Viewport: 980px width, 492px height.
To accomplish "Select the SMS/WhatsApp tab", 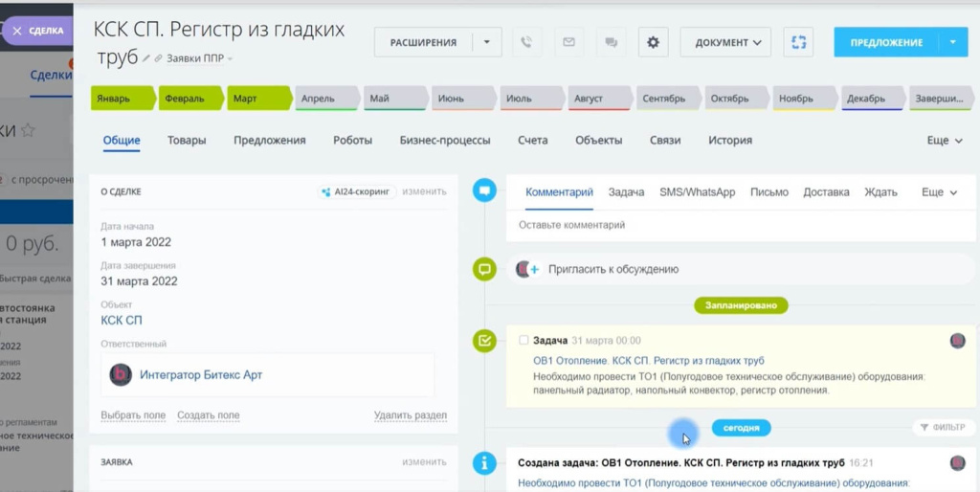I will (x=697, y=192).
